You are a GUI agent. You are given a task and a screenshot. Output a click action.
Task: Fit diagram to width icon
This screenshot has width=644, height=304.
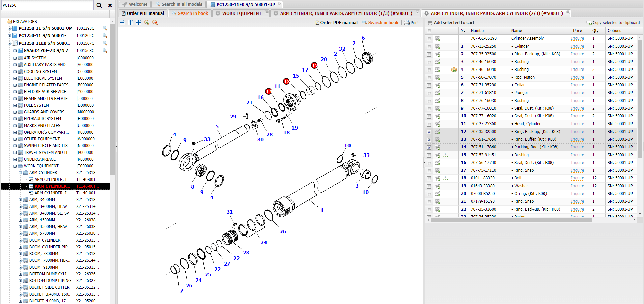[x=122, y=22]
